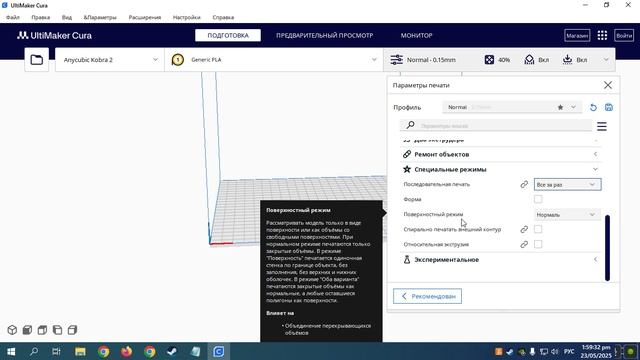Open the Профиль Normal dropdown
Viewport: 640px width, 360px height.
(512, 107)
